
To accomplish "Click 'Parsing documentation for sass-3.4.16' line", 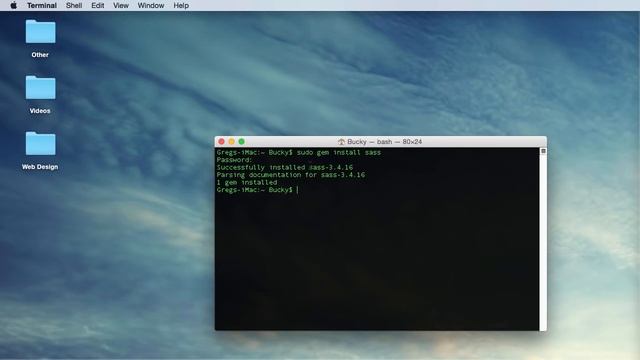I will click(291, 175).
